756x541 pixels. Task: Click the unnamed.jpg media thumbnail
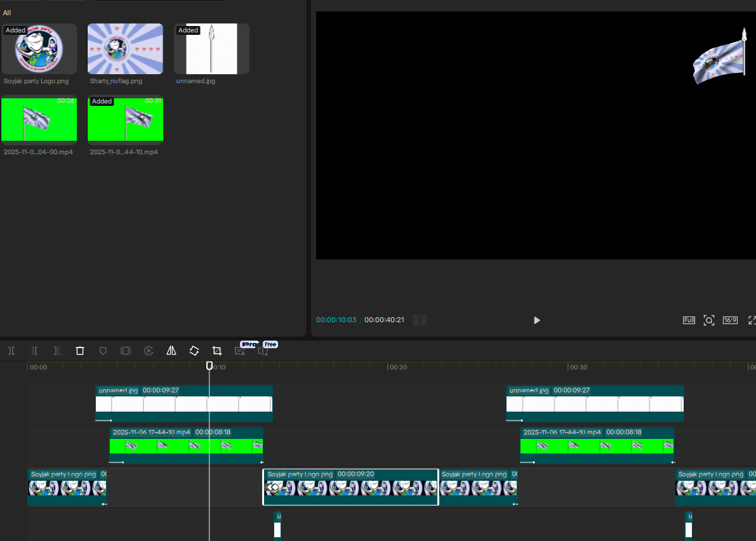click(x=211, y=49)
